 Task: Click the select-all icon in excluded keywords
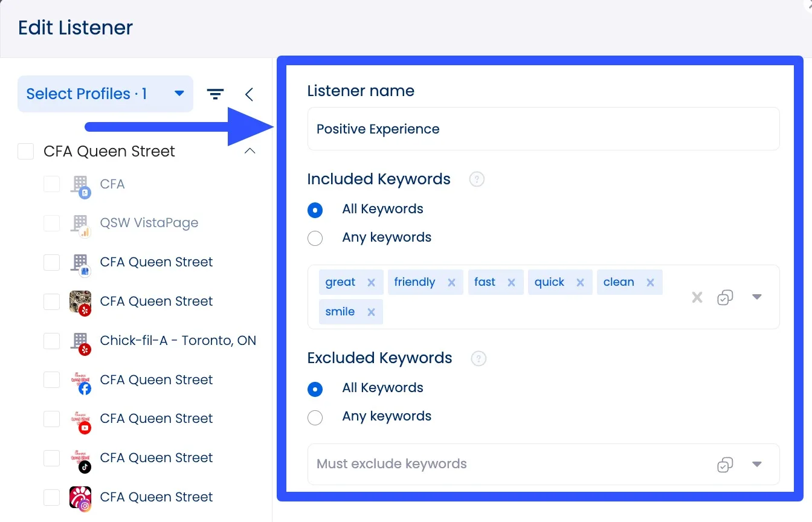[x=725, y=465]
